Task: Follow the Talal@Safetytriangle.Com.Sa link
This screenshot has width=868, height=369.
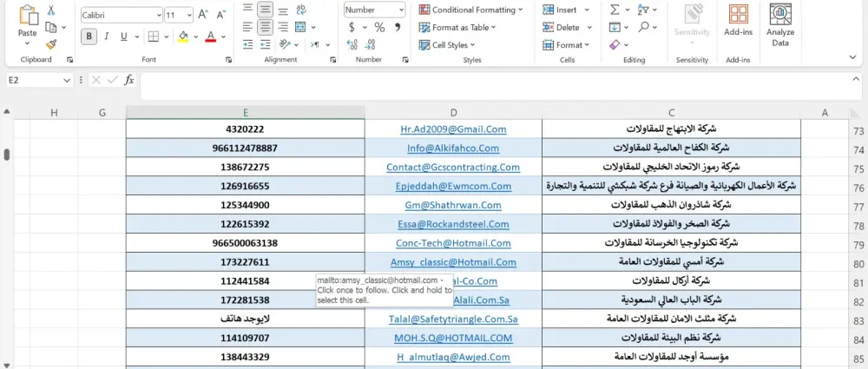Action: pos(453,319)
